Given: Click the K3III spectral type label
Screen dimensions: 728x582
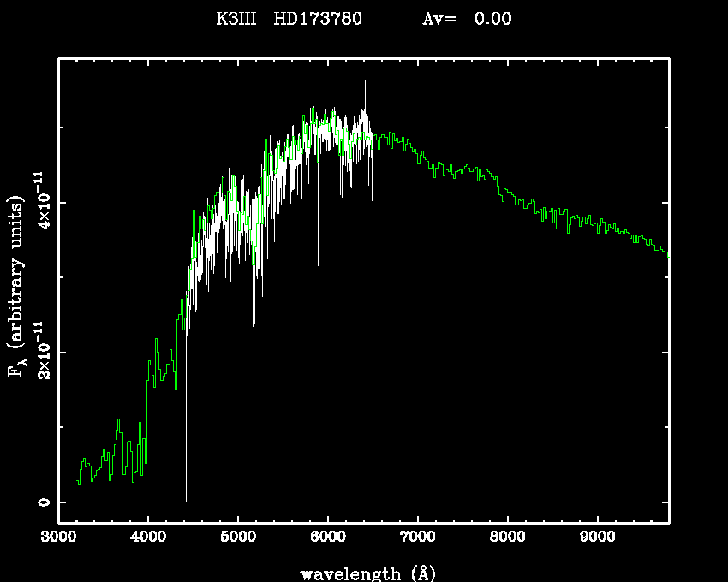Looking at the screenshot, I should [236, 19].
